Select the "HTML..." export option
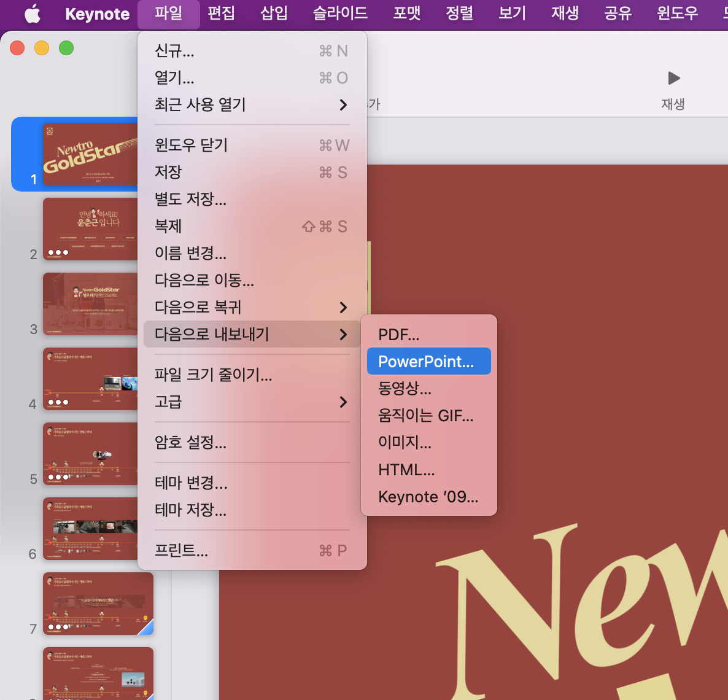728x700 pixels. coord(406,470)
